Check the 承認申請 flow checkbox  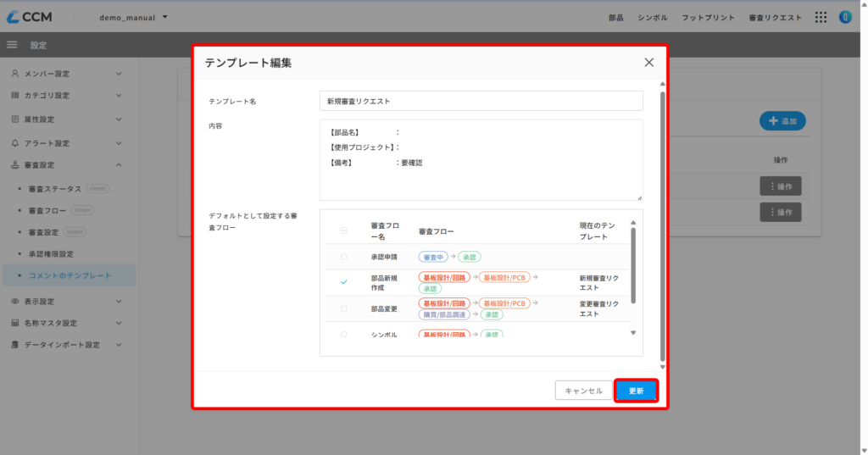coord(344,257)
